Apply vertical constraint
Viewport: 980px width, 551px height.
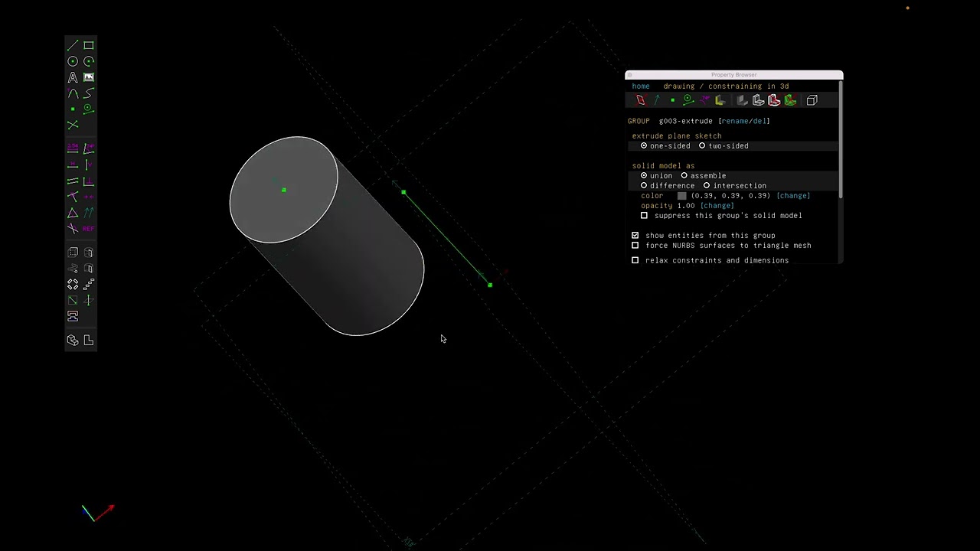[x=89, y=164]
